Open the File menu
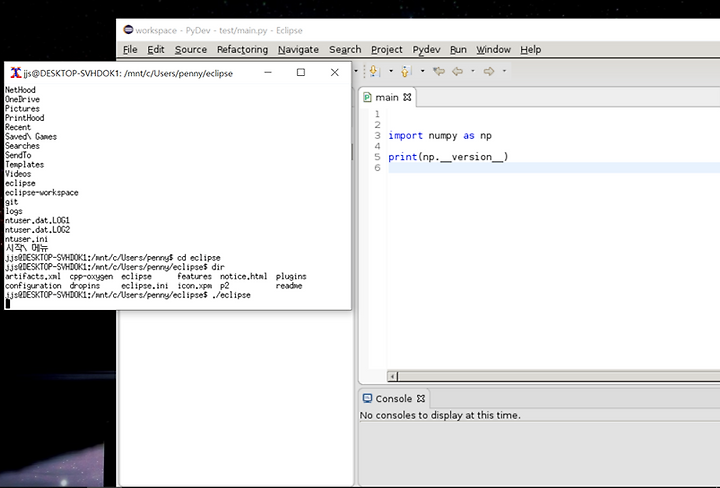The width and height of the screenshot is (720, 488). pyautogui.click(x=130, y=50)
